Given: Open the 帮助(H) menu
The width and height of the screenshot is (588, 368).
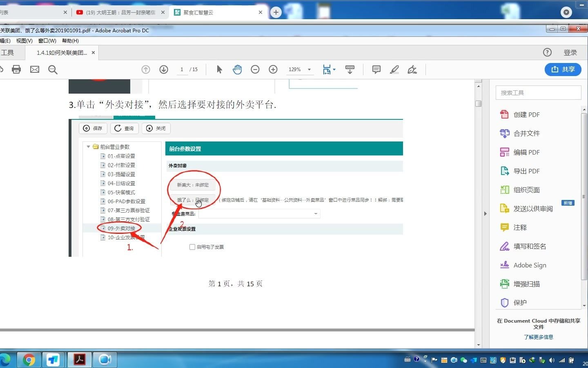Looking at the screenshot, I should pos(70,41).
